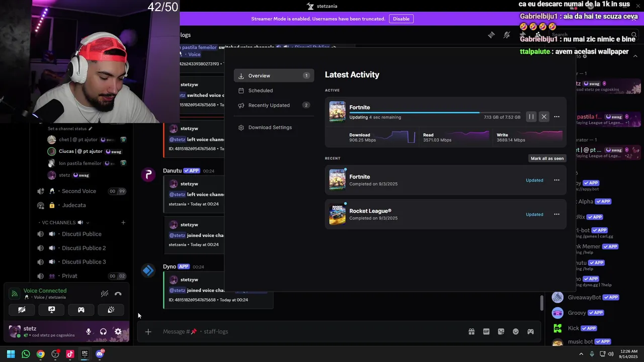644x362 pixels.
Task: Open Groovy bot in member list
Action: pos(593,313)
